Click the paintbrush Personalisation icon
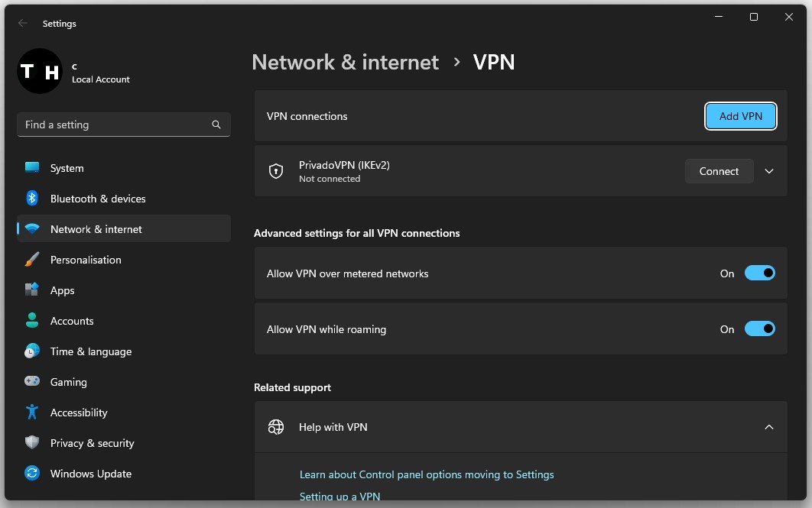Viewport: 812px width, 508px height. click(x=31, y=259)
